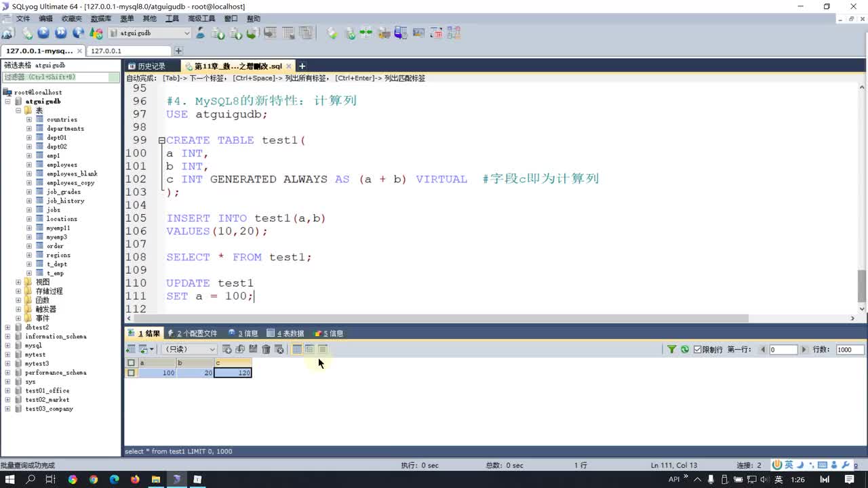Open Chrome from the taskbar
Image resolution: width=868 pixels, height=488 pixels.
click(93, 479)
